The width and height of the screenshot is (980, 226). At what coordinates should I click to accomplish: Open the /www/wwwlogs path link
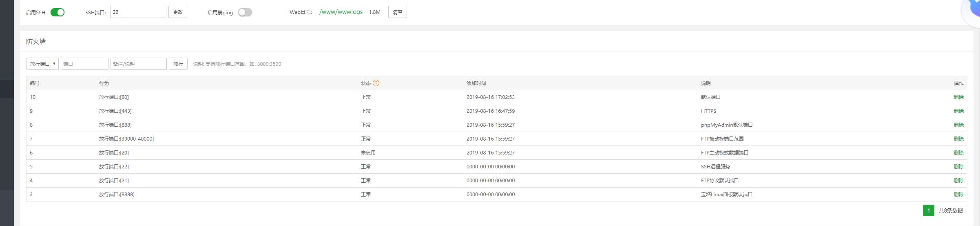coord(341,12)
